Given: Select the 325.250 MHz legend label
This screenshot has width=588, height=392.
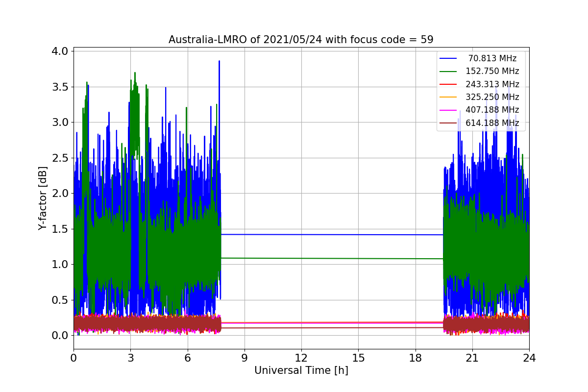Looking at the screenshot, I should 492,97.
